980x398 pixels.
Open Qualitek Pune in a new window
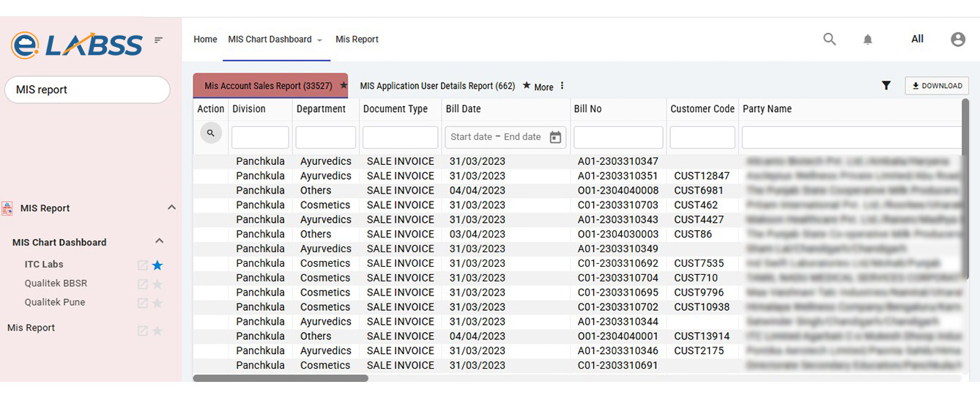[x=143, y=303]
